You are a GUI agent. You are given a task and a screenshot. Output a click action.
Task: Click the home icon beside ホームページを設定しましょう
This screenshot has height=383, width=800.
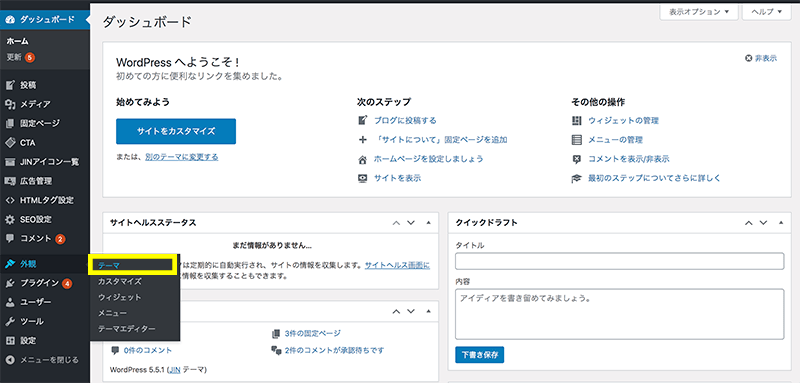pos(363,159)
